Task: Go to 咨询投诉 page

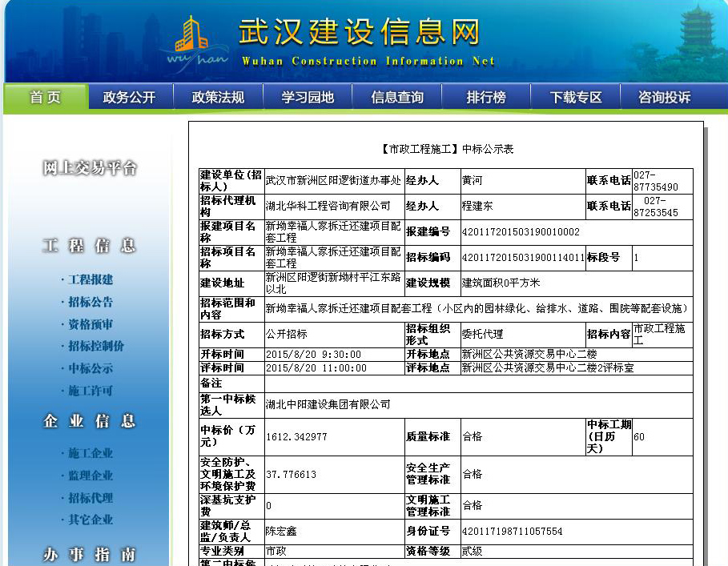Action: (x=664, y=98)
